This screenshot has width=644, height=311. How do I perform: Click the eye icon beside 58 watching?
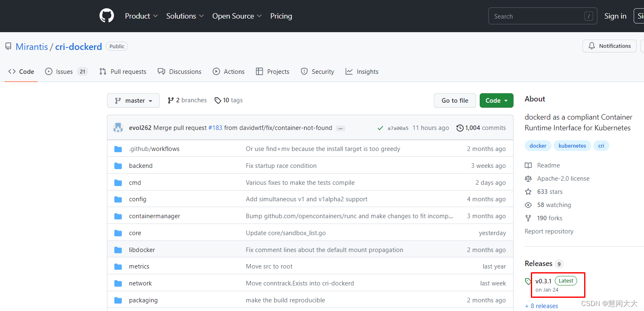528,205
